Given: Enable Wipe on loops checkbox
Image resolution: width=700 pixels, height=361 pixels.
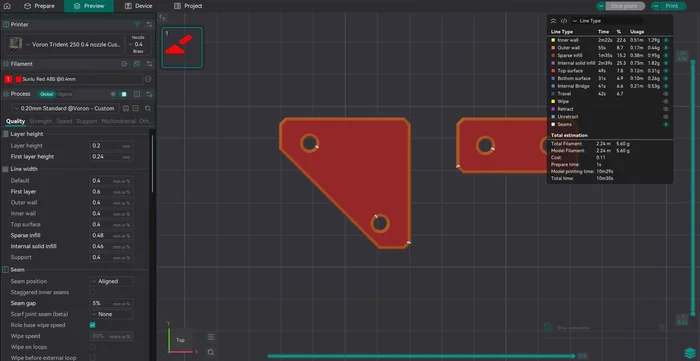Looking at the screenshot, I should tap(93, 347).
